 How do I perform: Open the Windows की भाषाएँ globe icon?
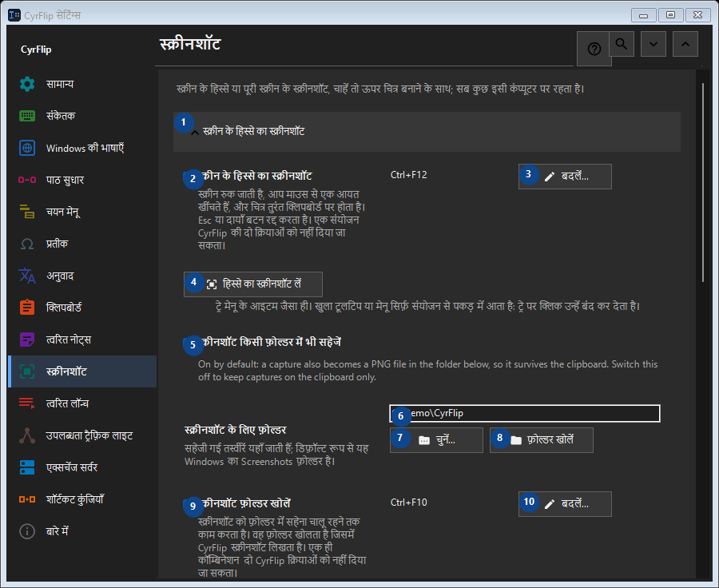27,148
